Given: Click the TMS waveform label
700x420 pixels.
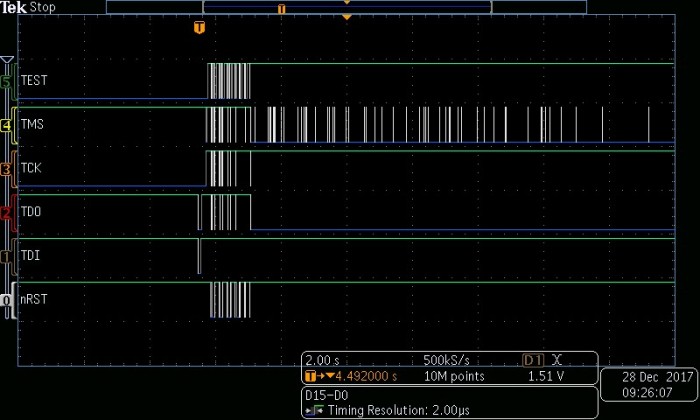Looking at the screenshot, I should [32, 126].
